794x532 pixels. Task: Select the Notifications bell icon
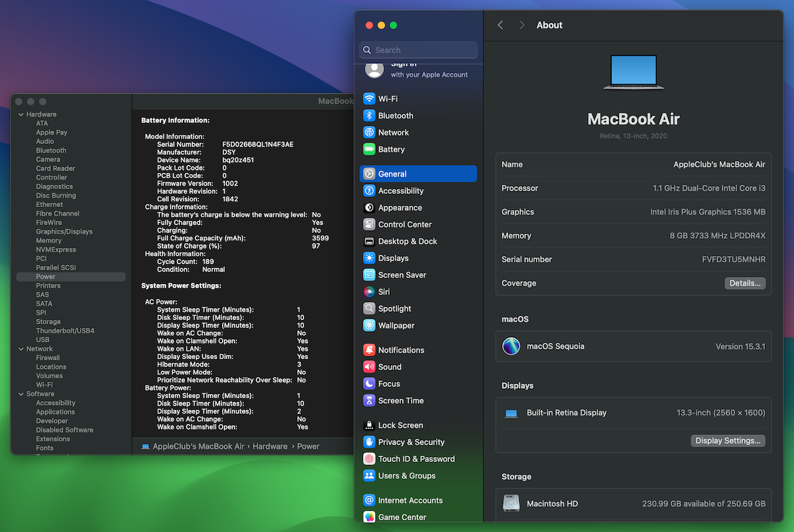point(369,350)
